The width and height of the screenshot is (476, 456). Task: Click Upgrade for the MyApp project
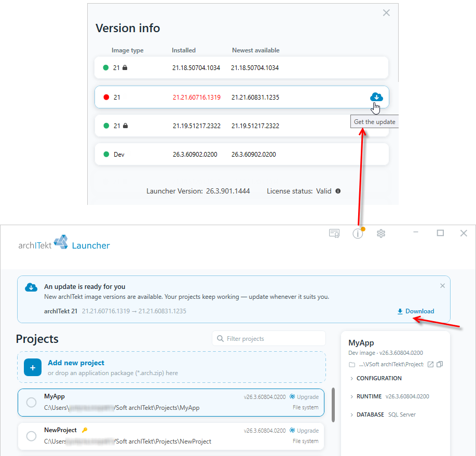[x=304, y=397]
